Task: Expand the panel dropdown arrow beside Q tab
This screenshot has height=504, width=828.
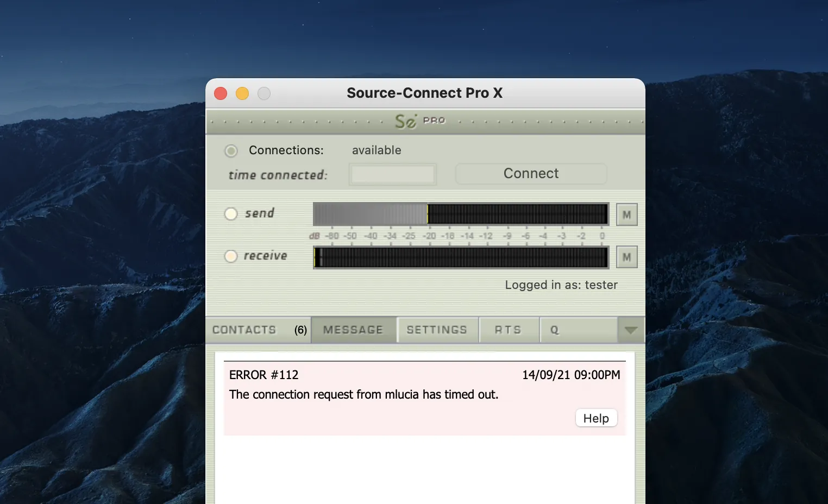Action: click(631, 330)
